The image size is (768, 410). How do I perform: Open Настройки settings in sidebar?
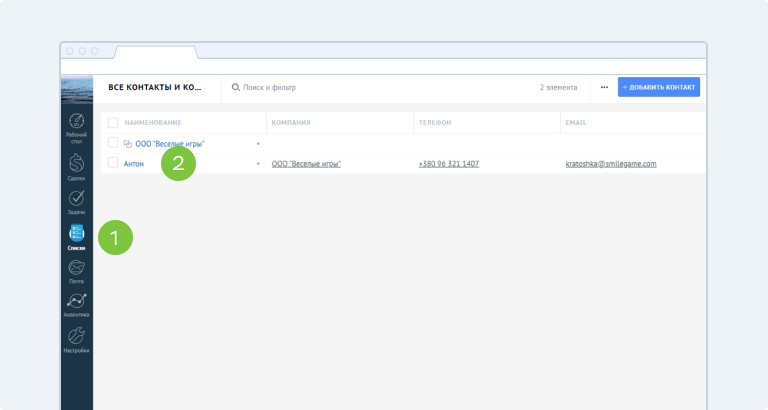76,337
